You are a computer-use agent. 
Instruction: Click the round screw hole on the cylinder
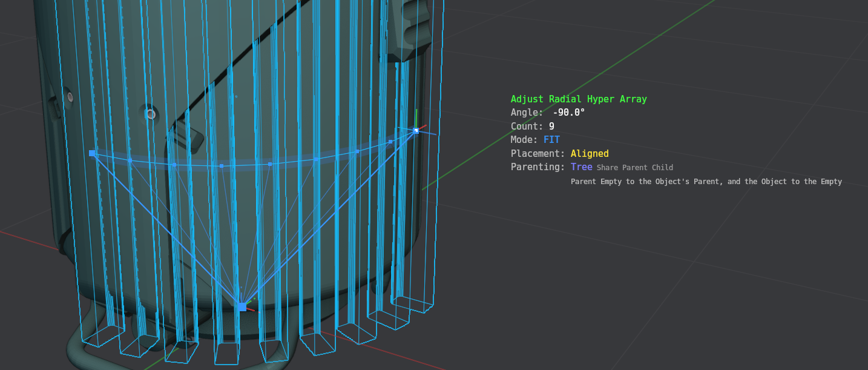151,114
